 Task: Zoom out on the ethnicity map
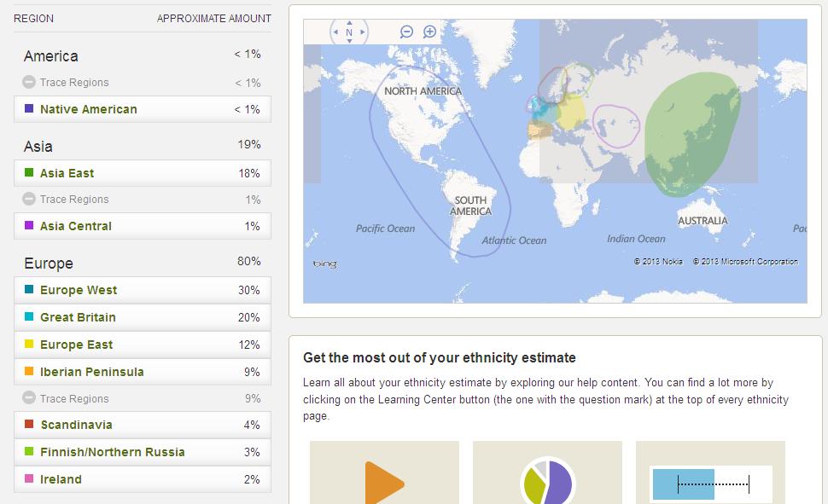(407, 32)
